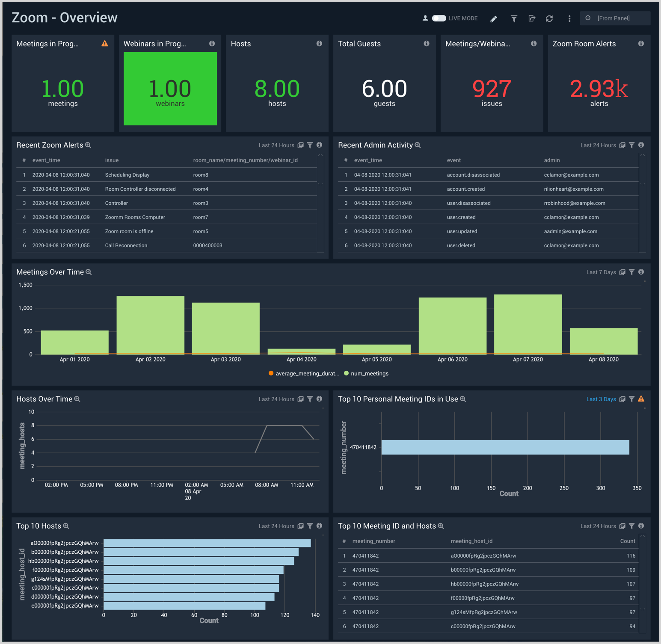
Task: Toggle LIVE MODE on
Action: 439,18
